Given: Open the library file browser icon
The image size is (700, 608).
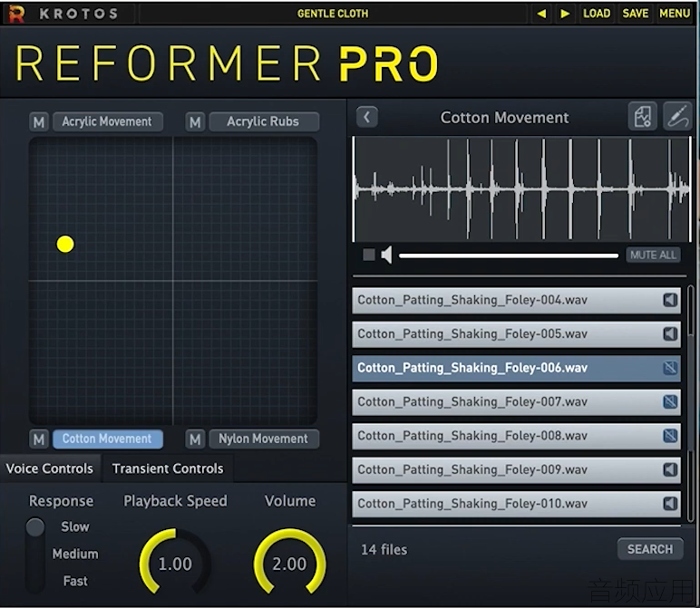Looking at the screenshot, I should coord(642,117).
